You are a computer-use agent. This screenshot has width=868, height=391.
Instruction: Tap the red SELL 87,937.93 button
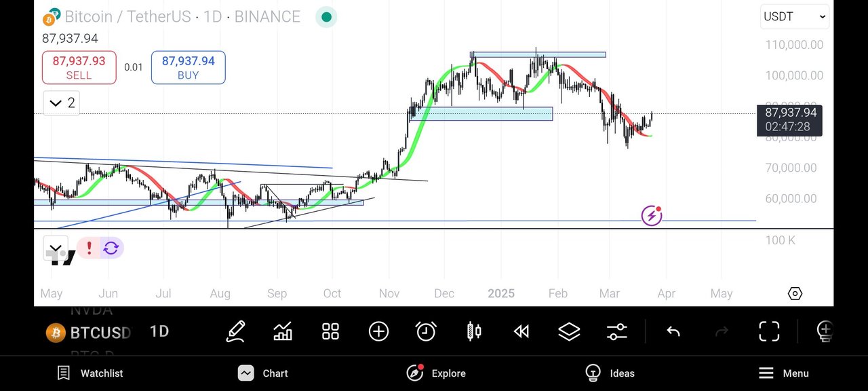(x=79, y=67)
